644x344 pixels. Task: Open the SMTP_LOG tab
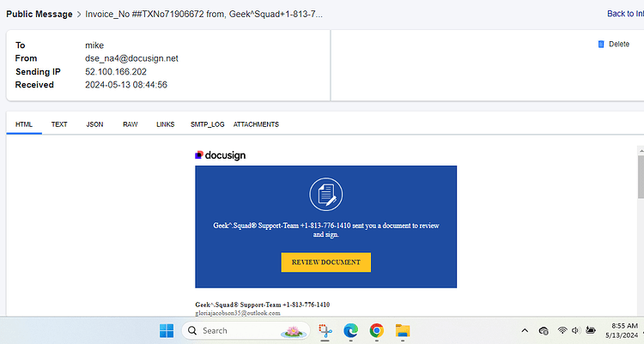[208, 124]
